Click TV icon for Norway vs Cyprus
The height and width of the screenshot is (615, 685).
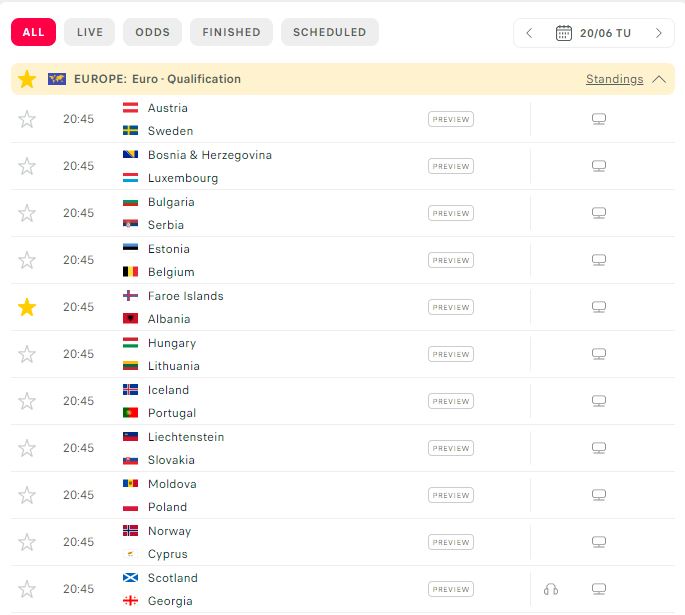point(599,542)
